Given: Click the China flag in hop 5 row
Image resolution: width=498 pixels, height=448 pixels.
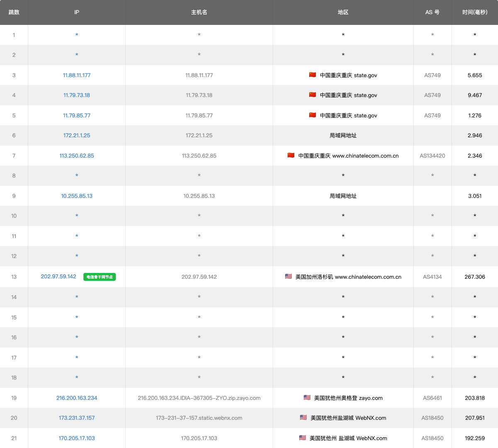Looking at the screenshot, I should 312,115.
